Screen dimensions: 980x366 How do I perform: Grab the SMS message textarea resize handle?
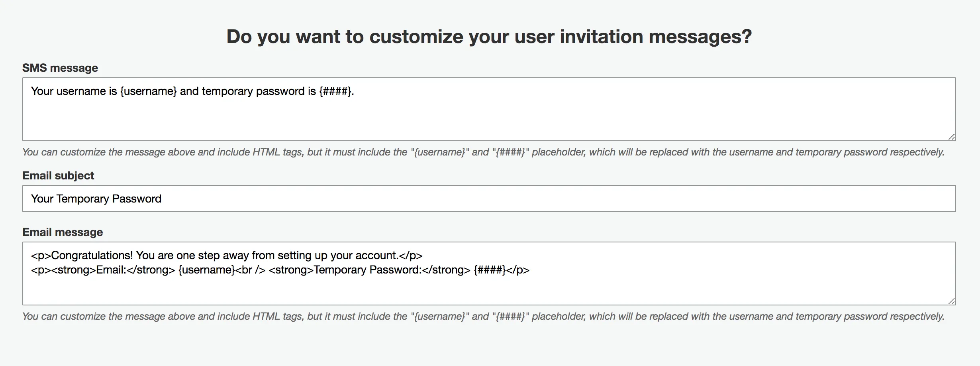[951, 137]
